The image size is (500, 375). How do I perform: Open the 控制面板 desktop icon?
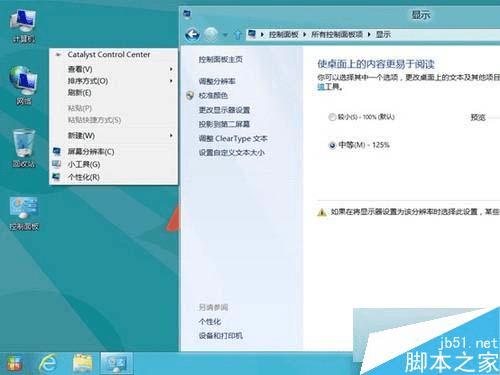tap(23, 213)
